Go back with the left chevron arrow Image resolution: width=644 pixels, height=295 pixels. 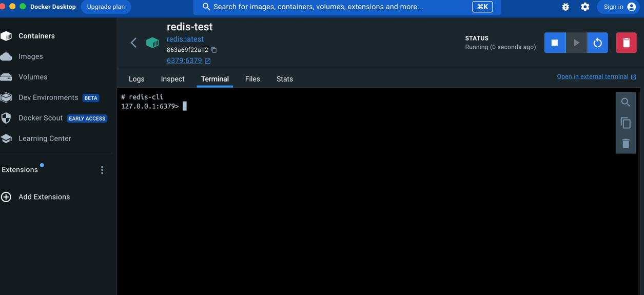click(x=133, y=43)
